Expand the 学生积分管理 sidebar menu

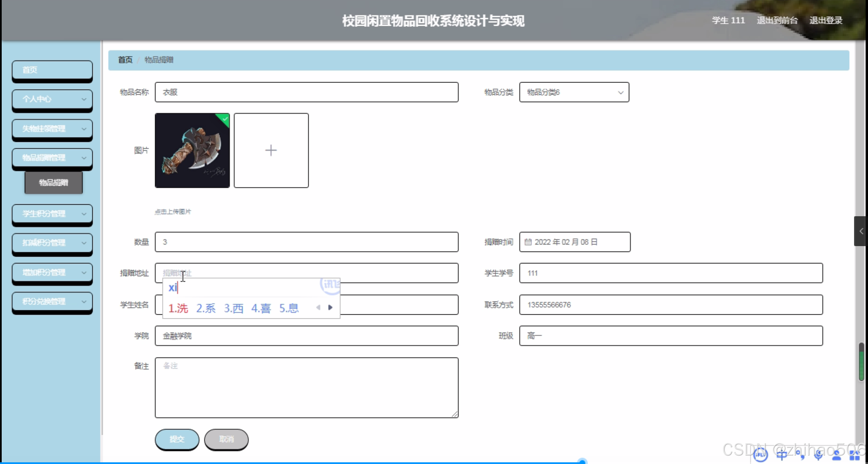[52, 214]
